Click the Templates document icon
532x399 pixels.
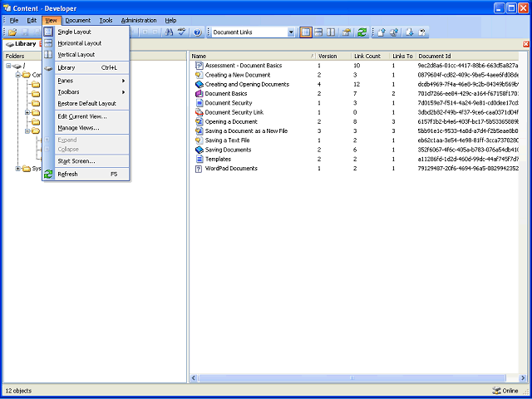coord(199,159)
